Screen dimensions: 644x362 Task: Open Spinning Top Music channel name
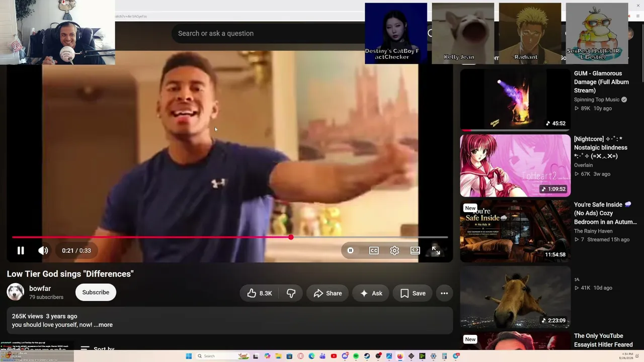[597, 100]
